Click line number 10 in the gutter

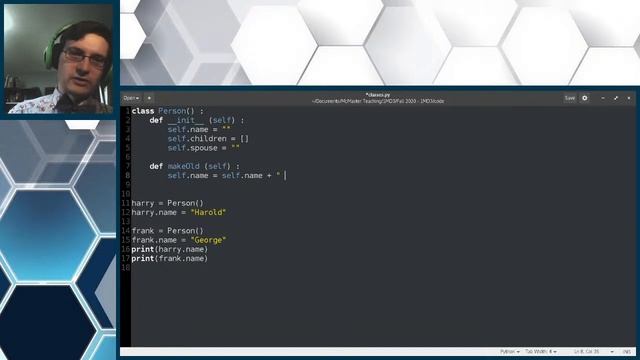click(x=126, y=194)
